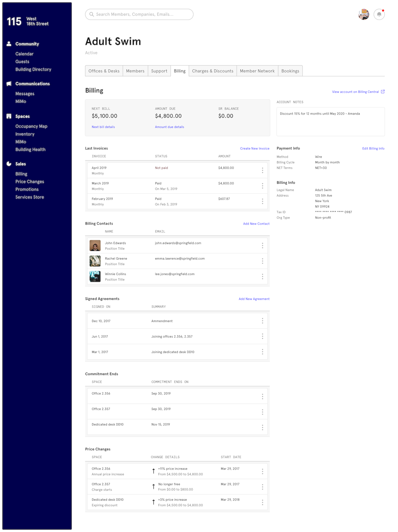
Task: Open Billing under Sales in sidebar
Action: coord(21,174)
